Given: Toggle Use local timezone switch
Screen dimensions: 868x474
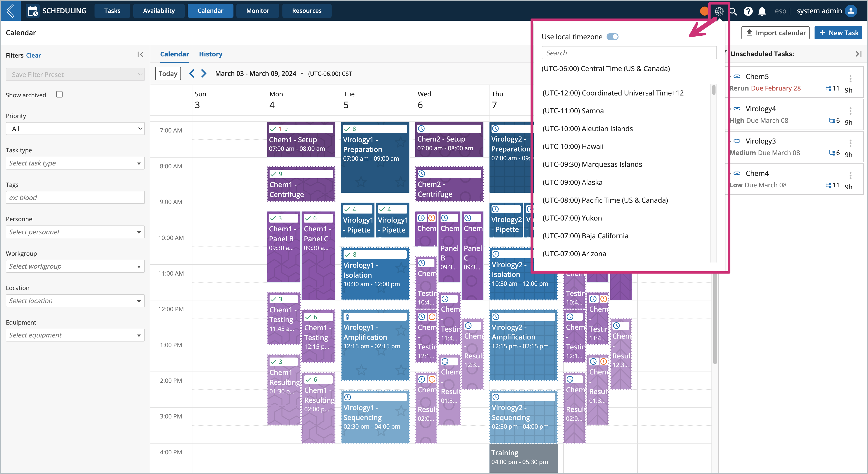Looking at the screenshot, I should pyautogui.click(x=612, y=37).
